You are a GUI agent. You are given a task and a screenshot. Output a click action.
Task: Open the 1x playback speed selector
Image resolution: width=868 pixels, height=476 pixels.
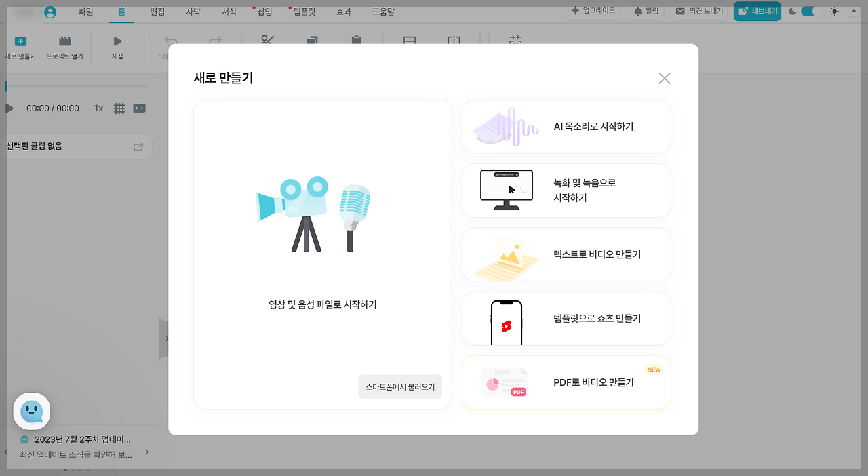click(x=98, y=108)
